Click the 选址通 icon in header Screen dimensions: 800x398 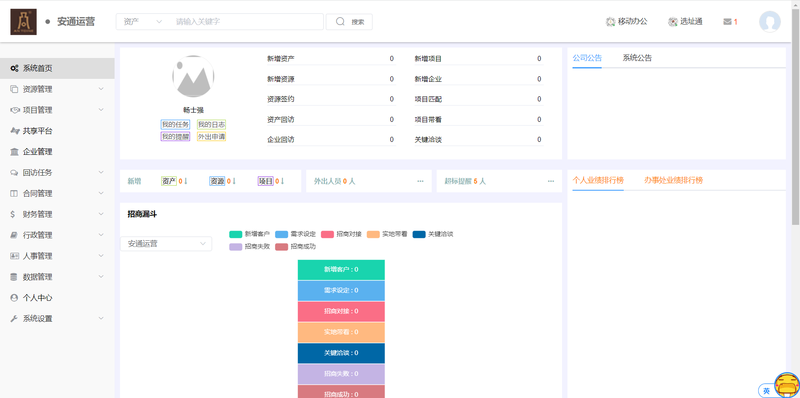click(x=673, y=22)
